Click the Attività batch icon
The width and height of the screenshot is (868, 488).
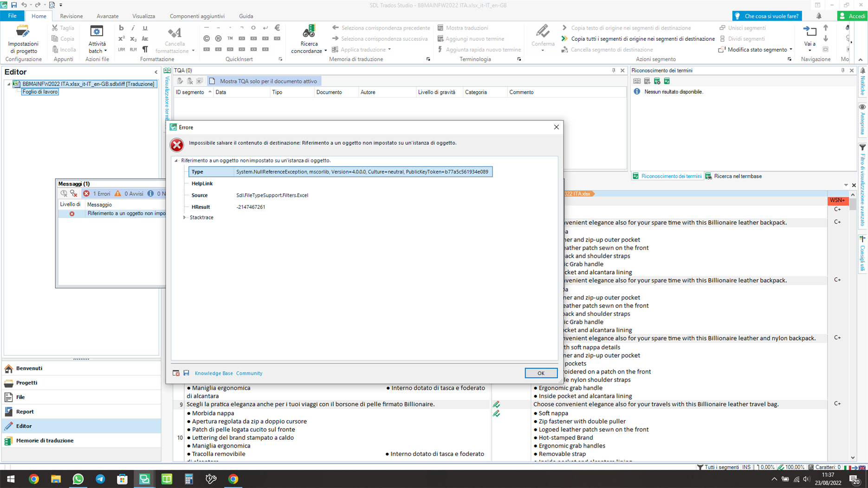pyautogui.click(x=97, y=32)
